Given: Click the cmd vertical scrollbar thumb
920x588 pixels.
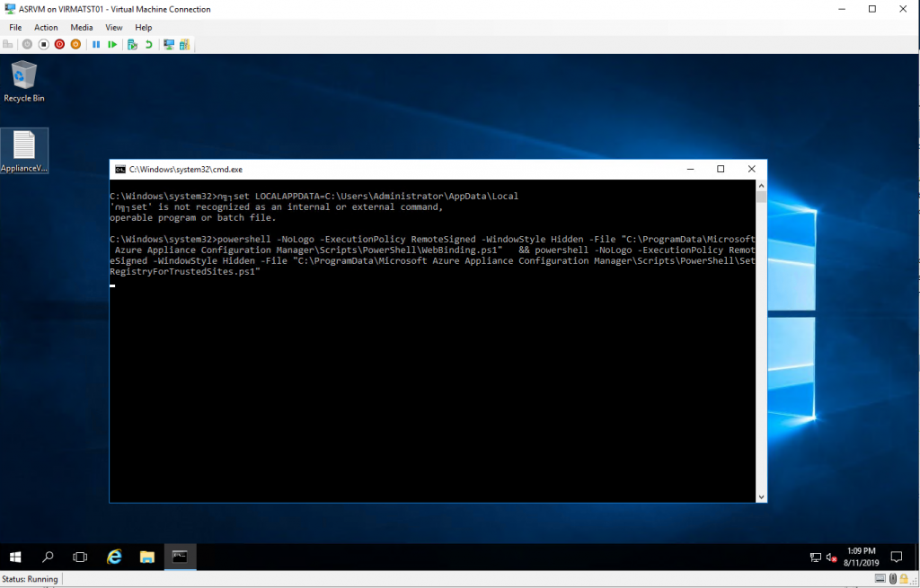Looking at the screenshot, I should pyautogui.click(x=761, y=197).
